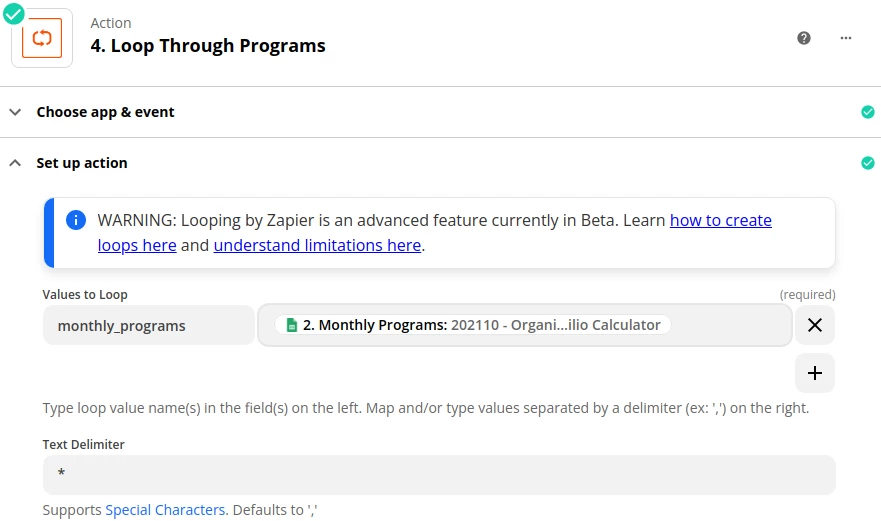Add another loop value with plus button
Screen dimensions: 881x521
pos(815,373)
